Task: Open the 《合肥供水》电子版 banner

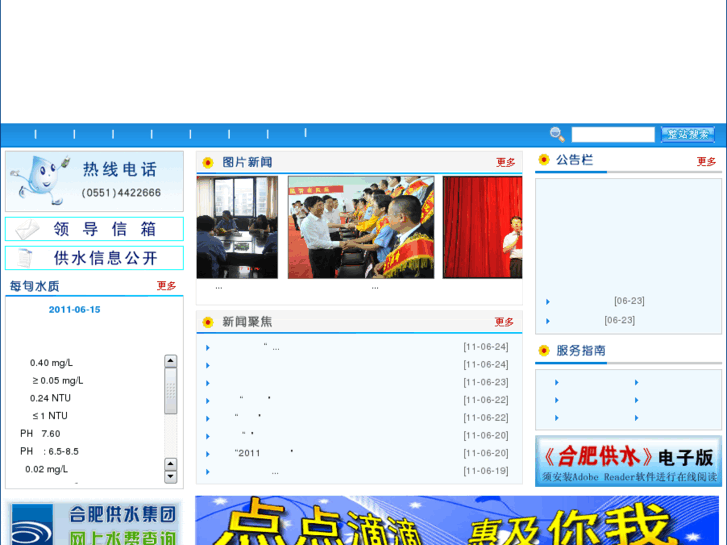Action: 628,461
